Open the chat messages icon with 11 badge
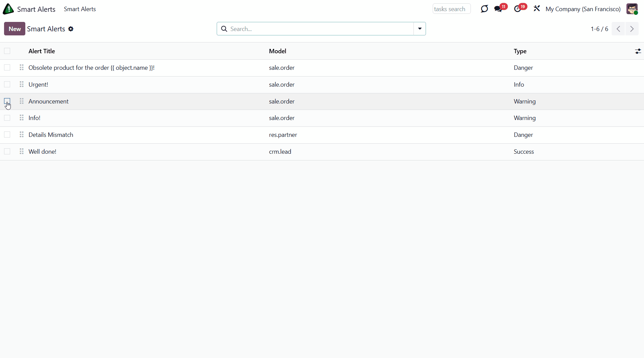The width and height of the screenshot is (644, 358). click(498, 9)
